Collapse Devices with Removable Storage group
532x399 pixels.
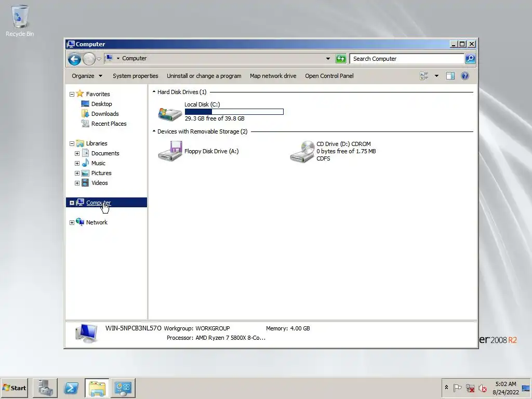[154, 131]
